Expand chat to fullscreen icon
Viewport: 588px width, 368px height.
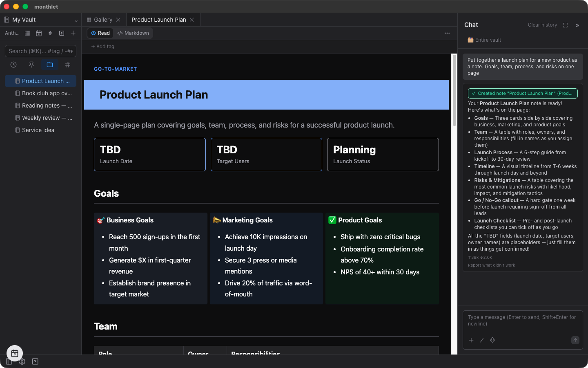tap(565, 25)
